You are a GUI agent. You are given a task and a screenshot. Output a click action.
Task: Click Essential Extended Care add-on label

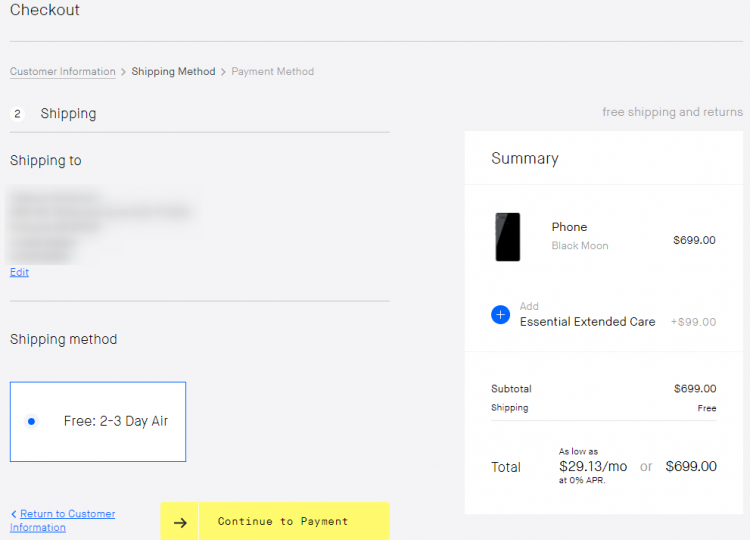coord(587,321)
